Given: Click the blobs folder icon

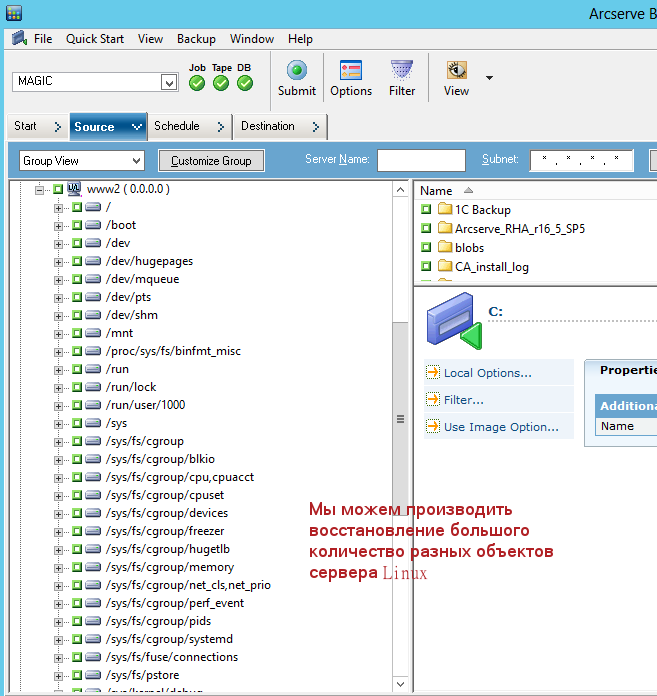Looking at the screenshot, I should coord(444,247).
